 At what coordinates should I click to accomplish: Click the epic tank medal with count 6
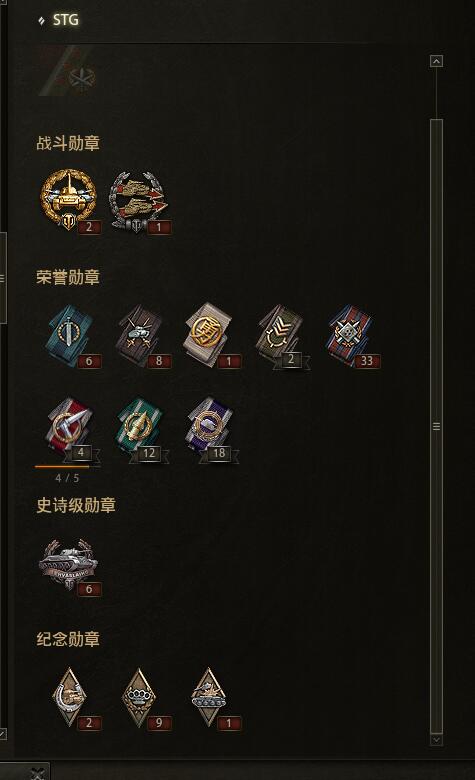70,567
